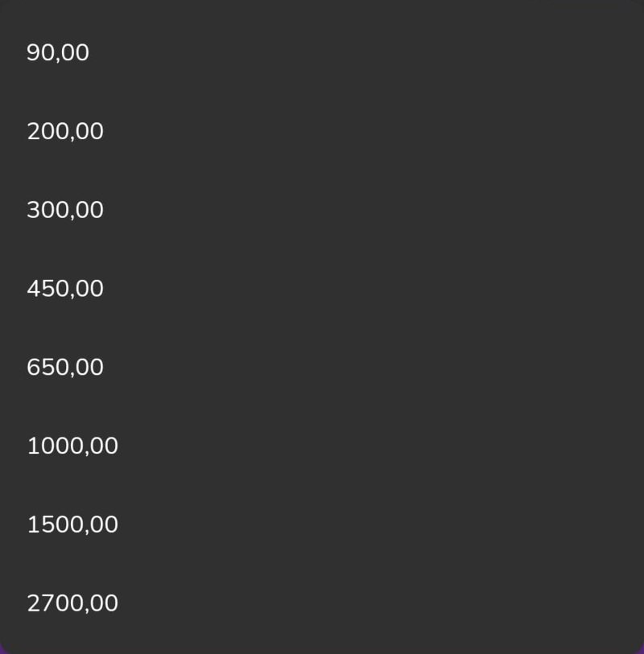Viewport: 644px width, 654px height.
Task: Set the amount to 1500,00
Action: point(322,524)
